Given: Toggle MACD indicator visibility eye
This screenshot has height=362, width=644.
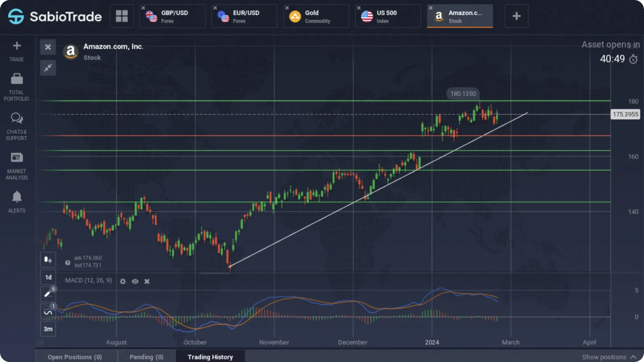Looking at the screenshot, I should point(135,281).
